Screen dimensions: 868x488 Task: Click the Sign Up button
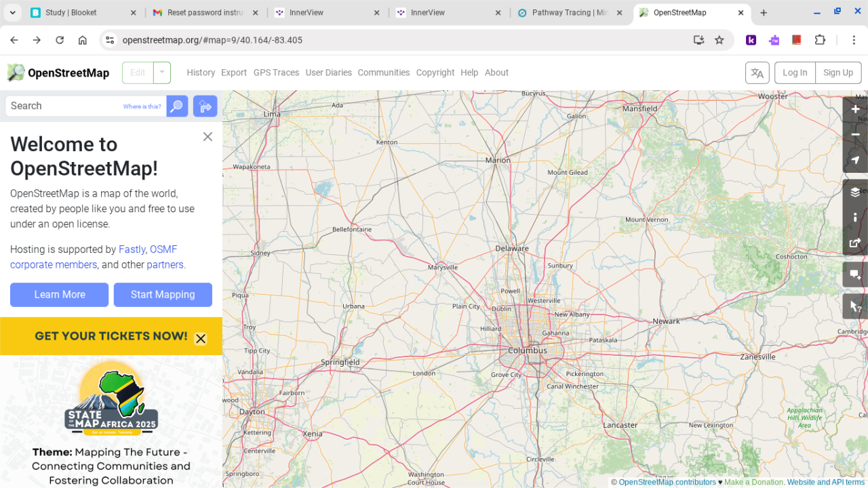(x=838, y=73)
